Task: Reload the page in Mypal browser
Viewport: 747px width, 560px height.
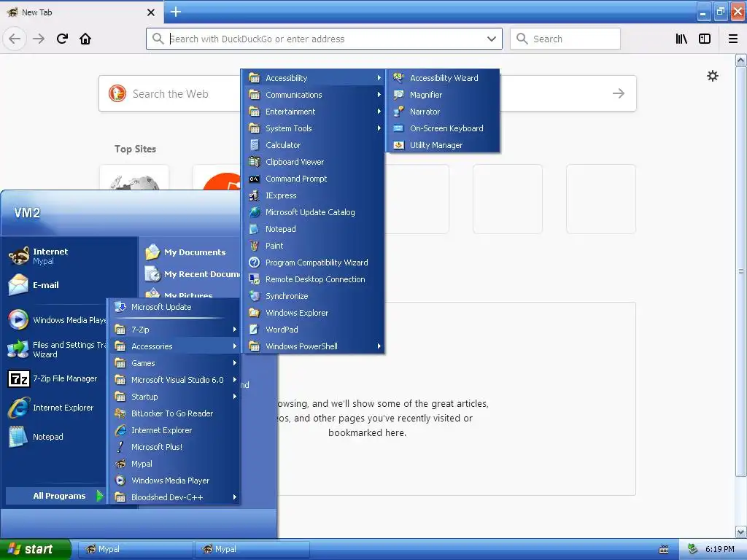Action: click(63, 39)
